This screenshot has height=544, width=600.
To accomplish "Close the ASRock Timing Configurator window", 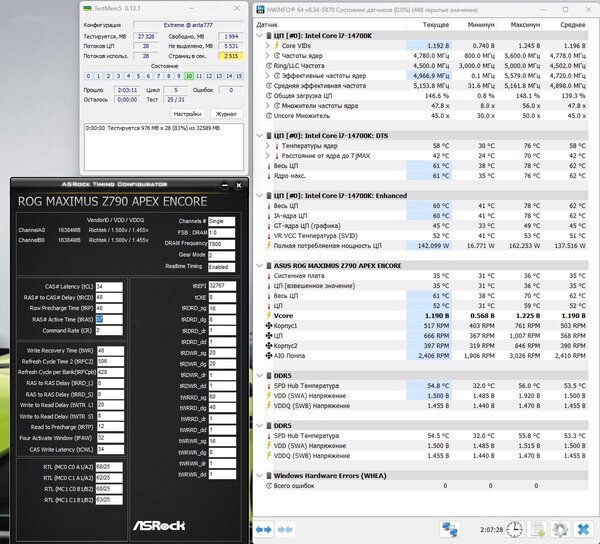I will [x=239, y=186].
